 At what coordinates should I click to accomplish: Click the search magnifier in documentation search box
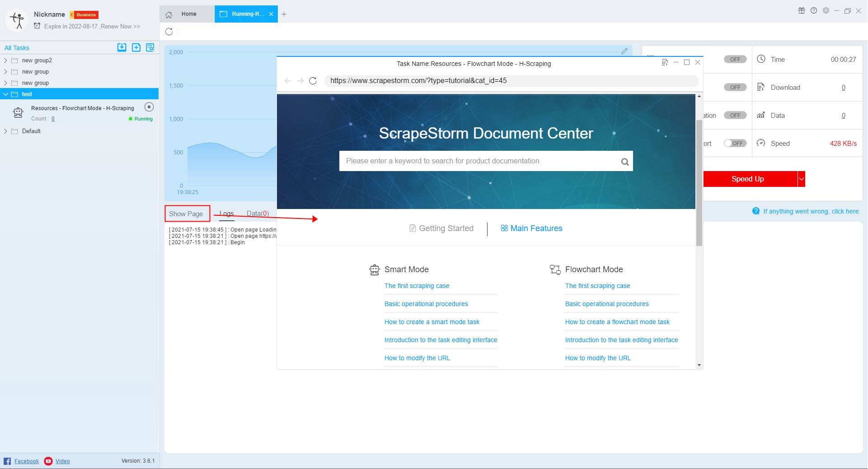coord(624,162)
